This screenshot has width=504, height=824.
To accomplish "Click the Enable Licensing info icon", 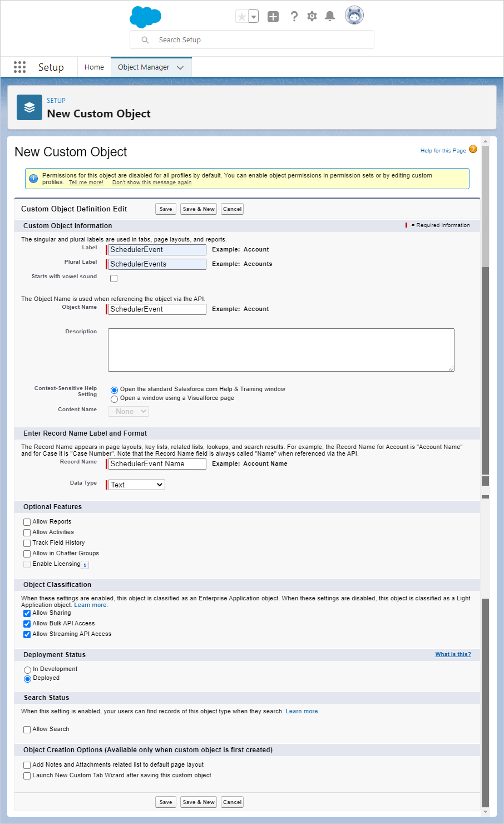I will (85, 565).
